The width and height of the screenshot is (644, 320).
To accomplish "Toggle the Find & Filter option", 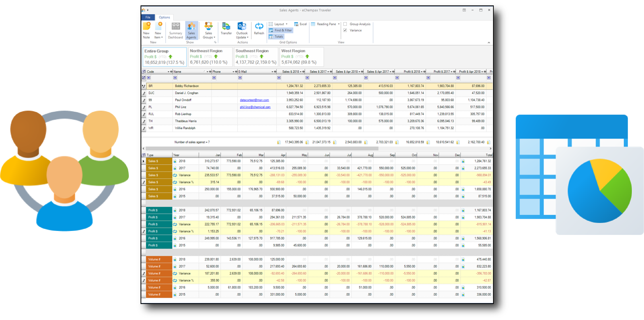I will 280,30.
